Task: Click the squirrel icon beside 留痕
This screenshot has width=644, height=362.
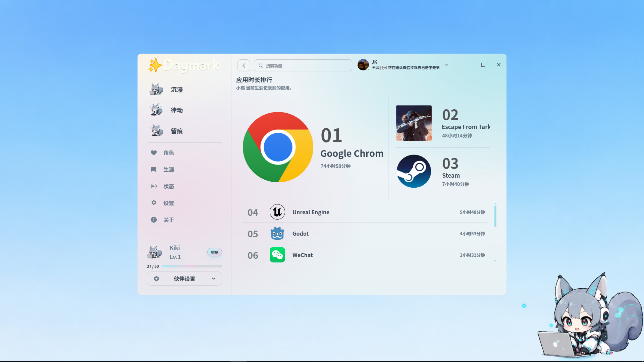Action: pyautogui.click(x=156, y=131)
